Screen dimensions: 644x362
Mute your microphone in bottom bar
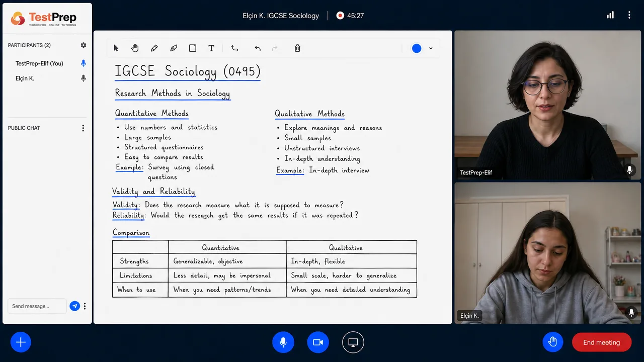point(283,342)
